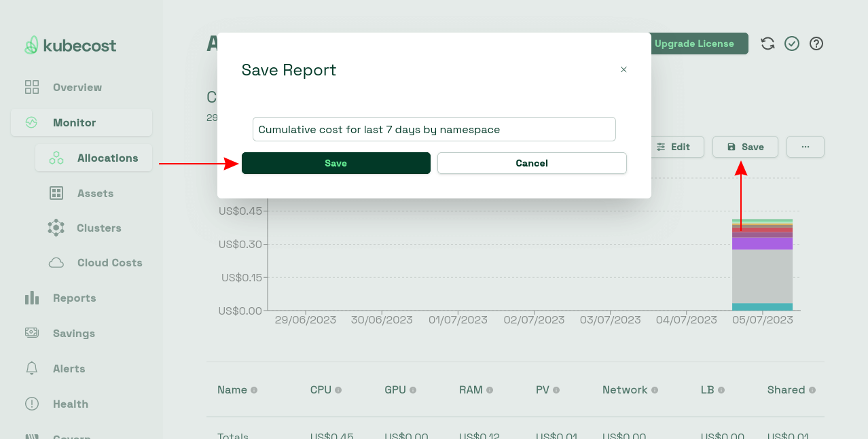The height and width of the screenshot is (439, 868).
Task: Cancel the Save Report dialog
Action: (x=531, y=163)
